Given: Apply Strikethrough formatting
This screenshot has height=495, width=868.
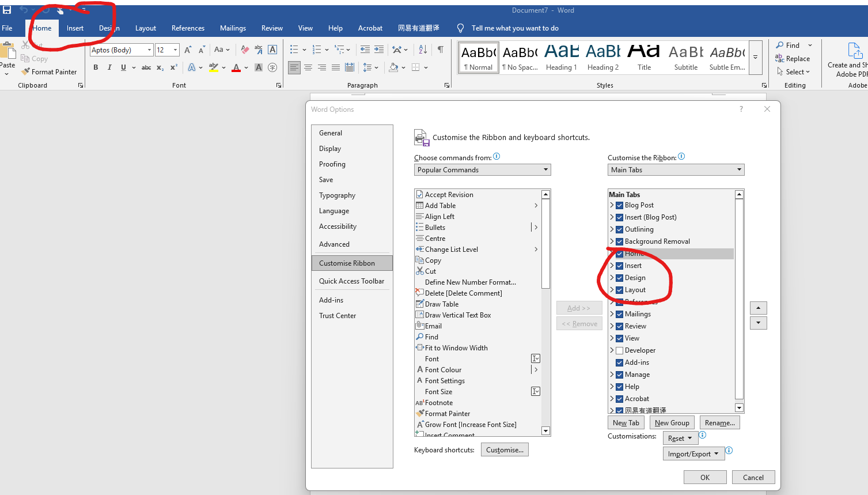Looking at the screenshot, I should coord(146,67).
